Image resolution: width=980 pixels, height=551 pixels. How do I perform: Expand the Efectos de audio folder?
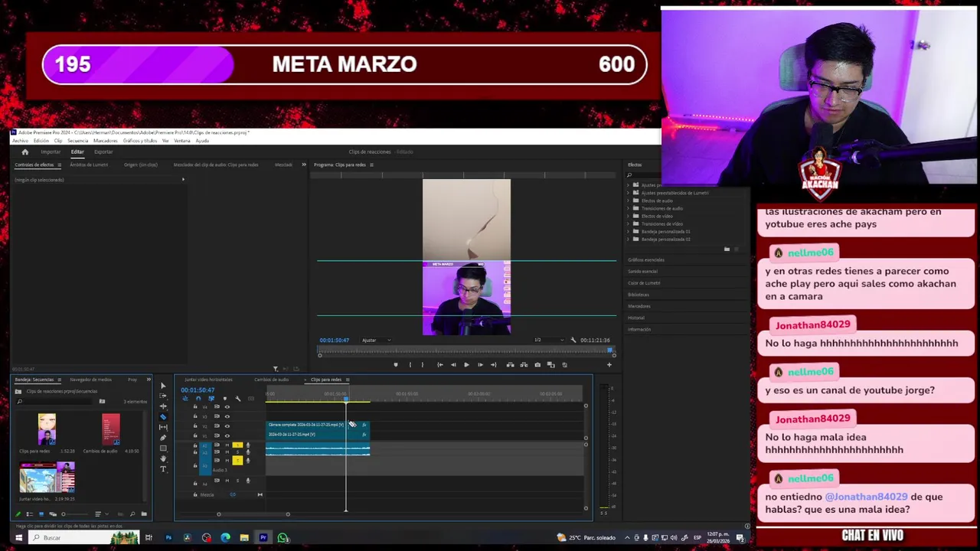[x=629, y=201]
